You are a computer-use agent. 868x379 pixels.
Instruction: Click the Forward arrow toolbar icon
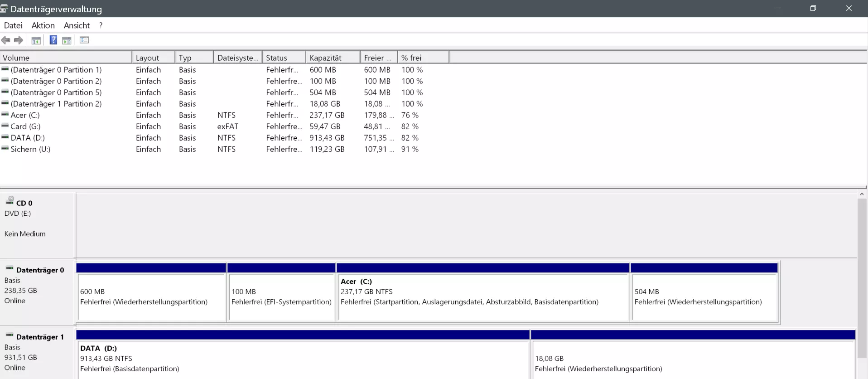pyautogui.click(x=19, y=40)
